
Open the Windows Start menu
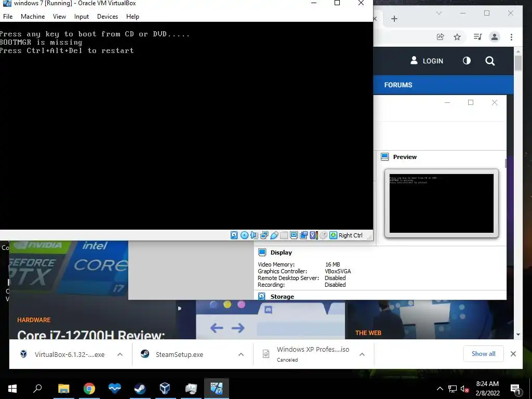point(12,388)
